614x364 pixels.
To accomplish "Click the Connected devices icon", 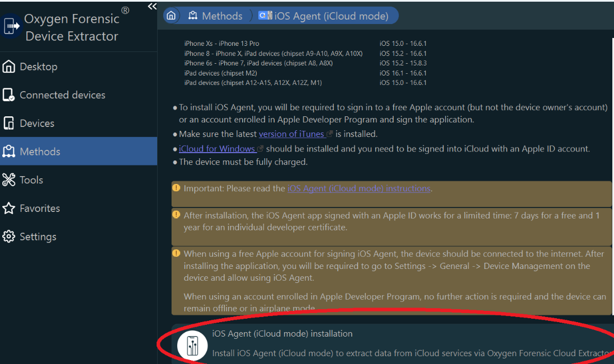I will click(8, 94).
